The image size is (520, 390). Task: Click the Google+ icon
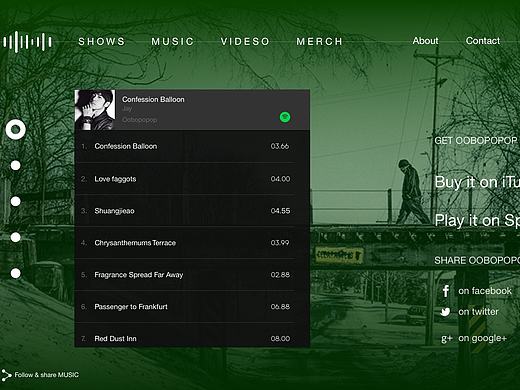tap(446, 339)
